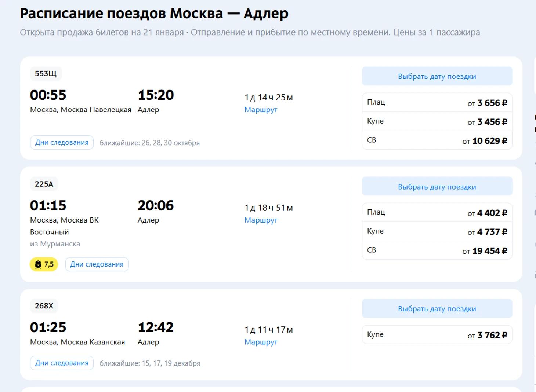Choose travel date for train 225А
This screenshot has width=536, height=392.
click(x=437, y=187)
